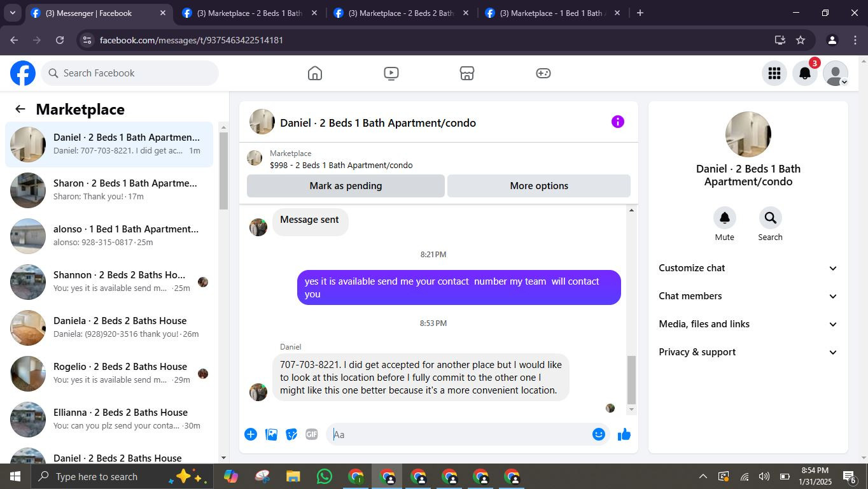Viewport: 868px width, 489px height.
Task: Open volume control in system tray
Action: coord(764,476)
